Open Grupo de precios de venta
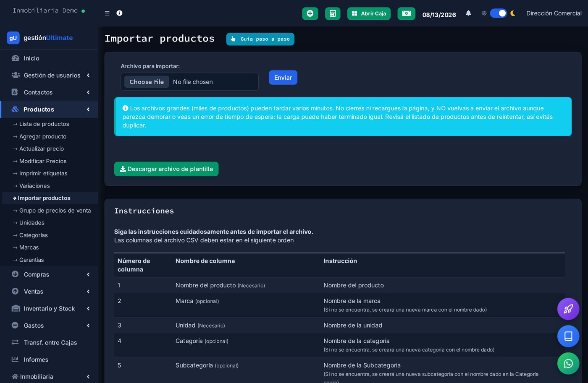 pos(55,211)
